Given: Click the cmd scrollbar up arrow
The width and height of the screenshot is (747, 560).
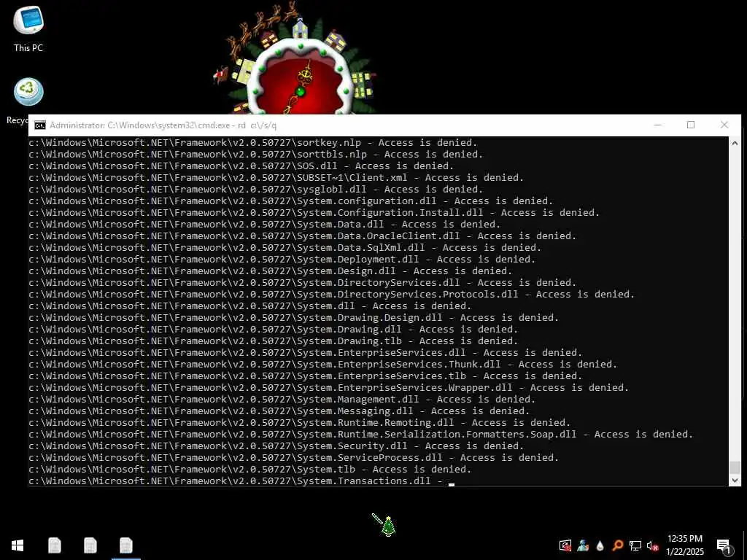Looking at the screenshot, I should click(735, 142).
